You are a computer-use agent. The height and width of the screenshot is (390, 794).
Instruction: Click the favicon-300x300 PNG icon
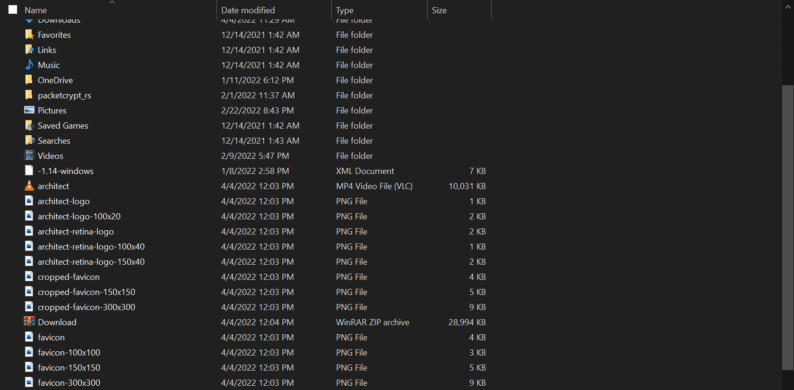29,383
